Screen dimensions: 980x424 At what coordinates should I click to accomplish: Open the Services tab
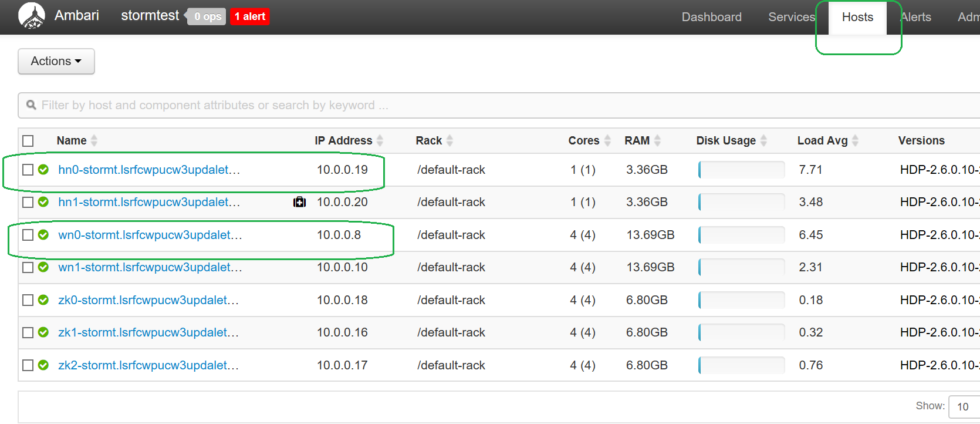point(791,17)
